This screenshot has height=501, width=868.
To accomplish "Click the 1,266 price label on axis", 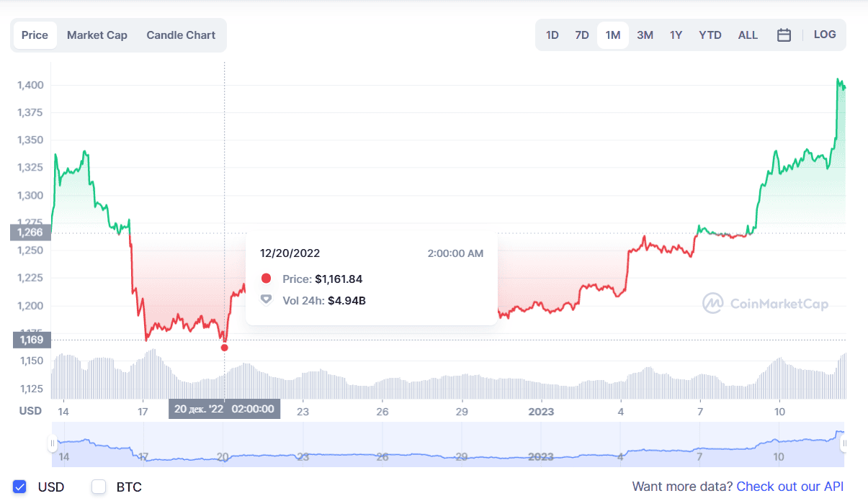I will [x=30, y=233].
